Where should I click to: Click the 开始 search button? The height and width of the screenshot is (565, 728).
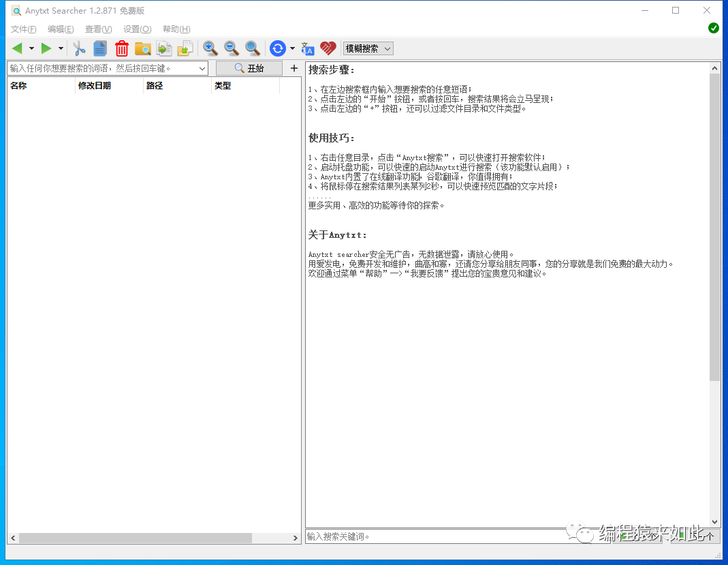point(249,68)
